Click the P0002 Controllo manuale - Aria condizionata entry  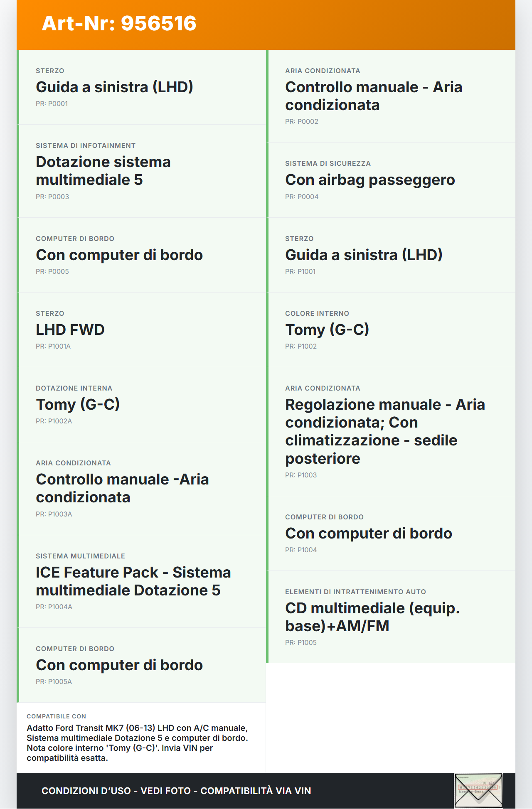[x=391, y=96]
